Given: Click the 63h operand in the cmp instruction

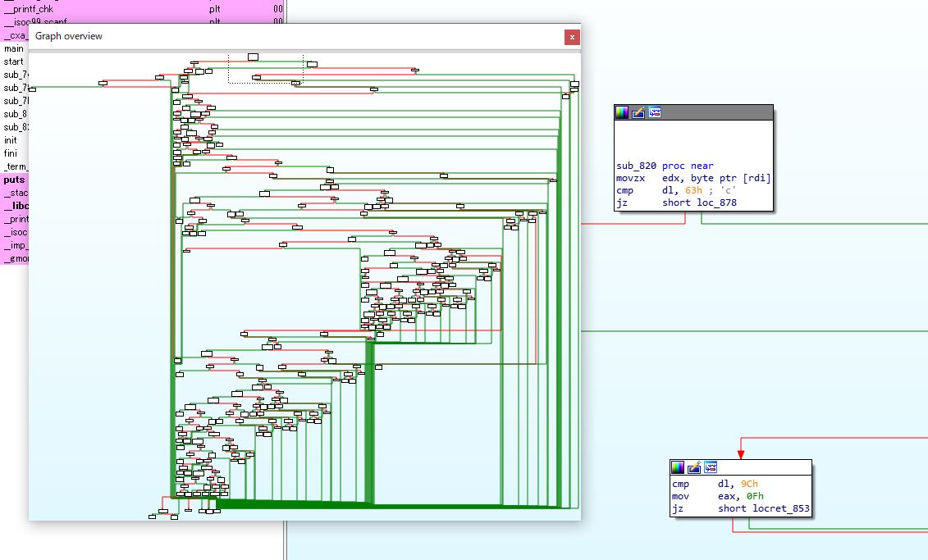Looking at the screenshot, I should click(693, 190).
